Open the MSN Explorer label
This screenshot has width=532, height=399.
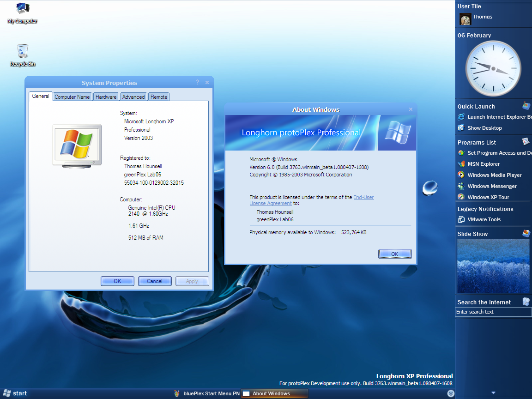[484, 164]
